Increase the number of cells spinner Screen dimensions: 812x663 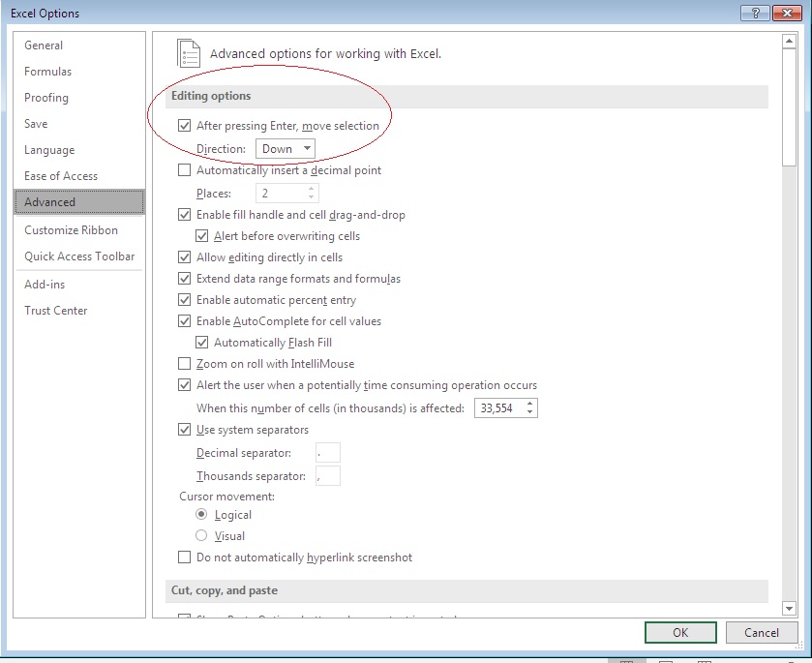coord(529,404)
